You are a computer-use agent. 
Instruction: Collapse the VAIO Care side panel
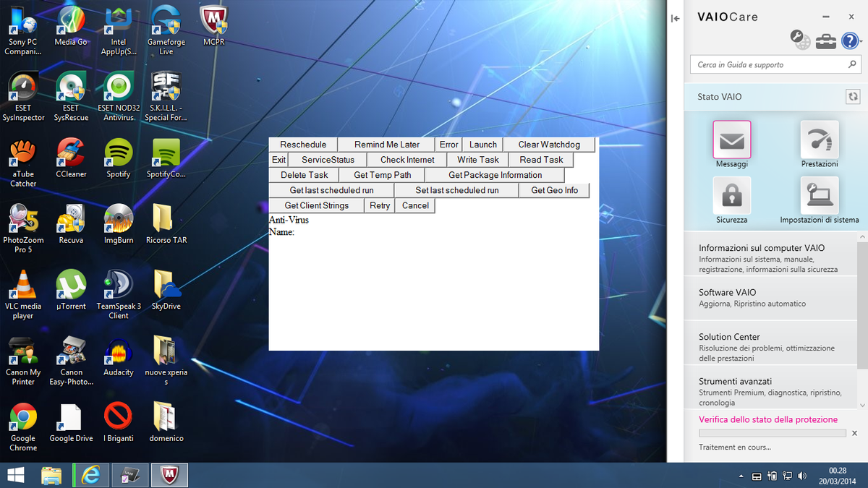tap(676, 19)
